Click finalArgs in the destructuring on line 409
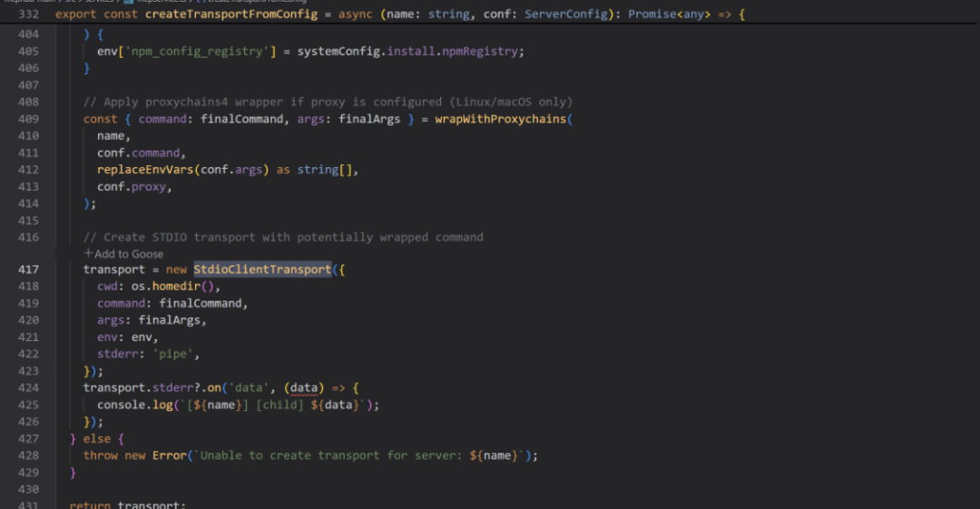 (x=369, y=119)
